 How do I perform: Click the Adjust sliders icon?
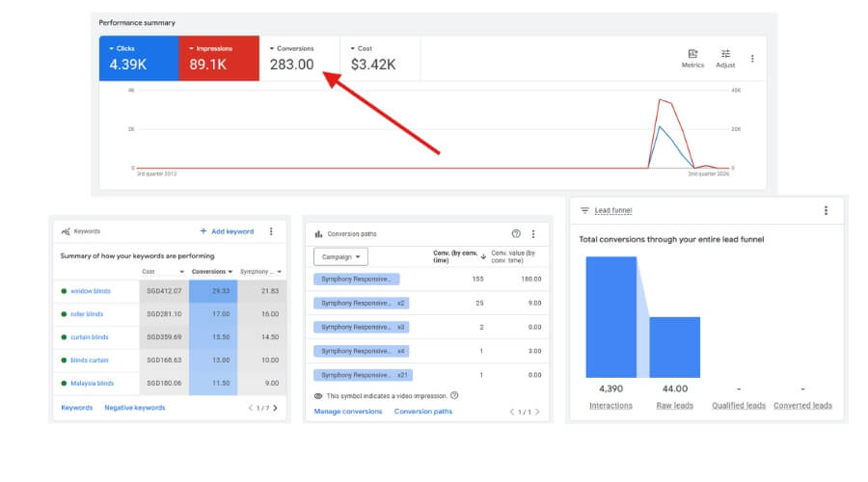click(725, 54)
